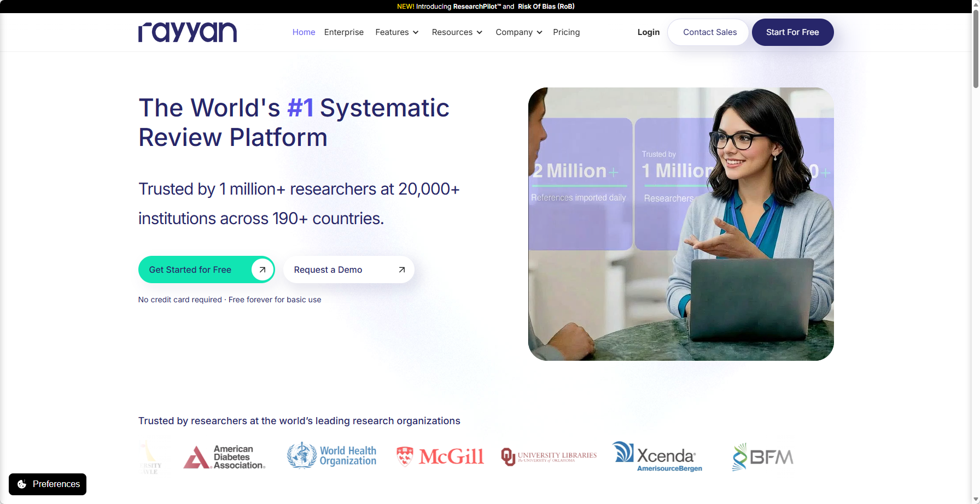
Task: Click the Login link
Action: point(649,32)
